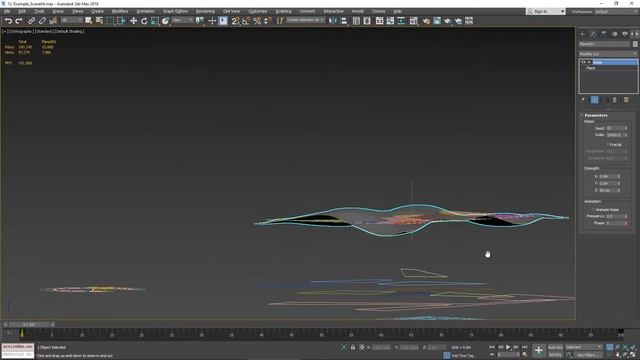Toggle the Select and Manipulate icon
This screenshot has width=640, height=360.
coord(212,21)
